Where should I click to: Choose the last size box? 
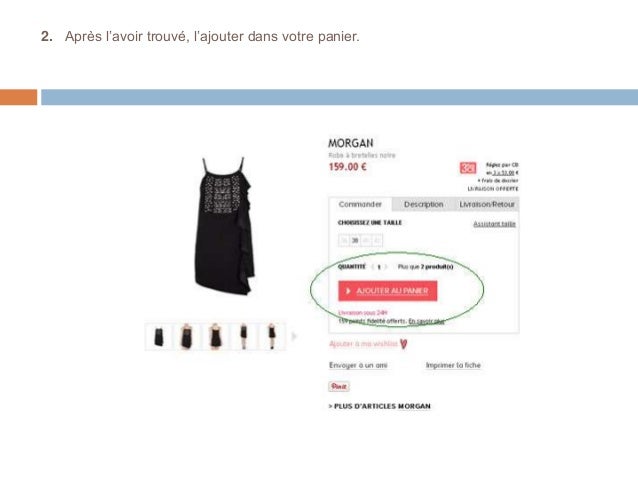[377, 241]
